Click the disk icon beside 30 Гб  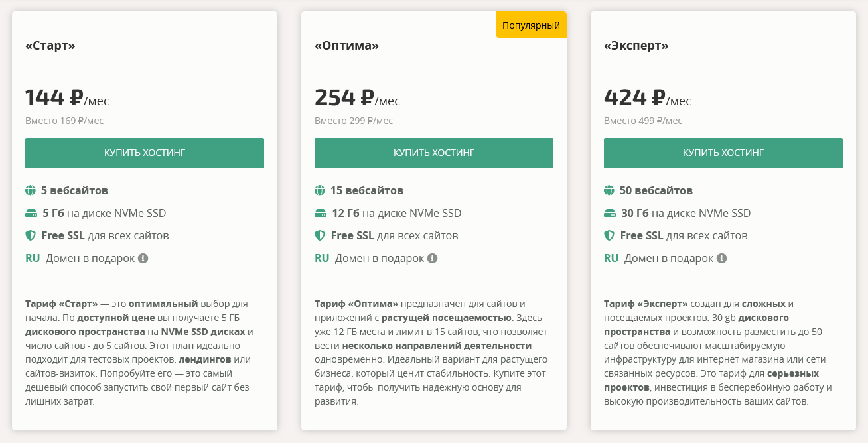click(610, 214)
